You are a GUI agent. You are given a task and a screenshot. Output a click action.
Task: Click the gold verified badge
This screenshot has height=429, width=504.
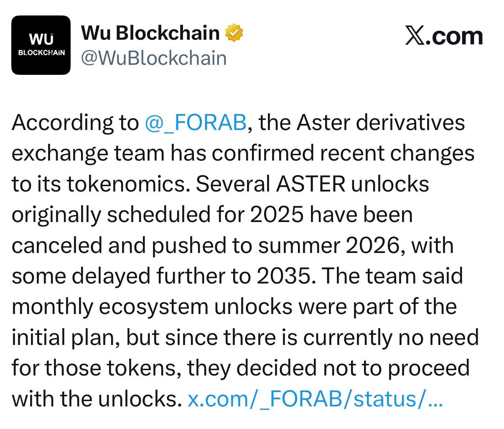[234, 33]
